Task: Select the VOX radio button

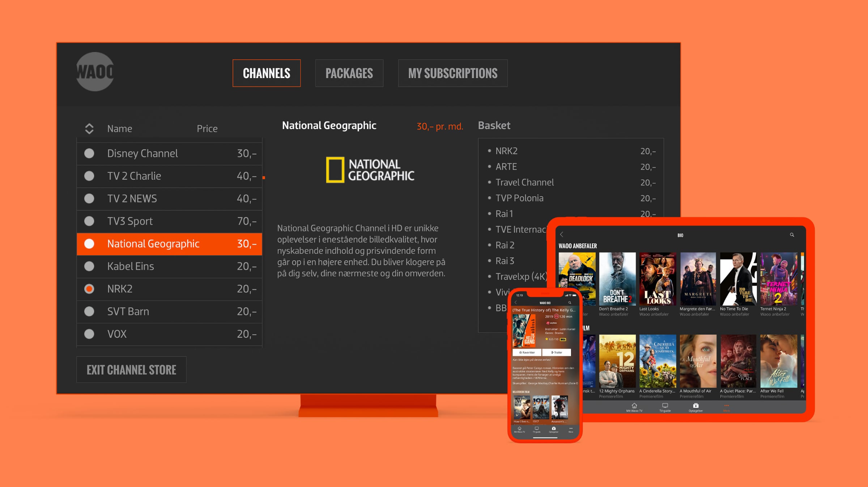Action: pos(89,334)
